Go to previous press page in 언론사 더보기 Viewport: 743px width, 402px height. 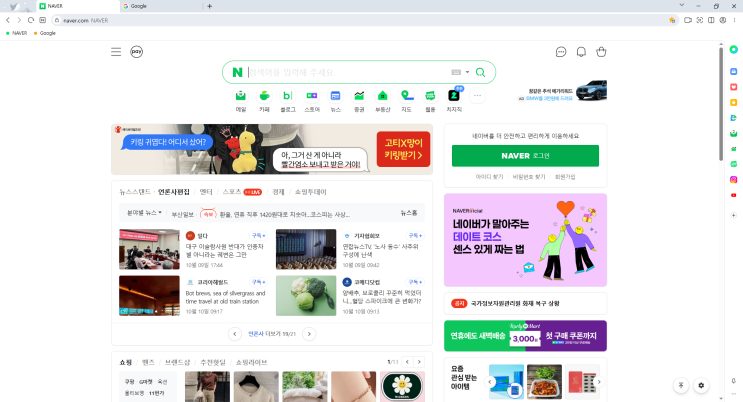click(235, 334)
